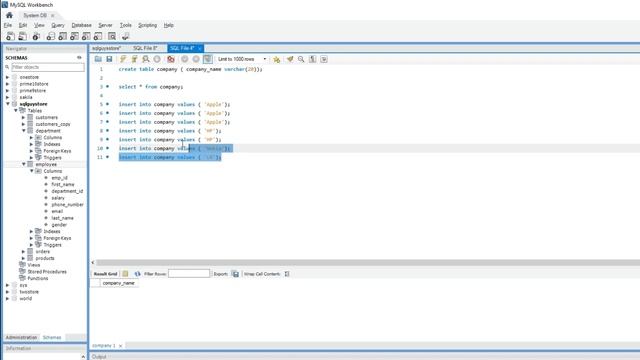Image resolution: width=640 pixels, height=360 pixels.
Task: Click the Filter objects search field
Action: click(48, 67)
